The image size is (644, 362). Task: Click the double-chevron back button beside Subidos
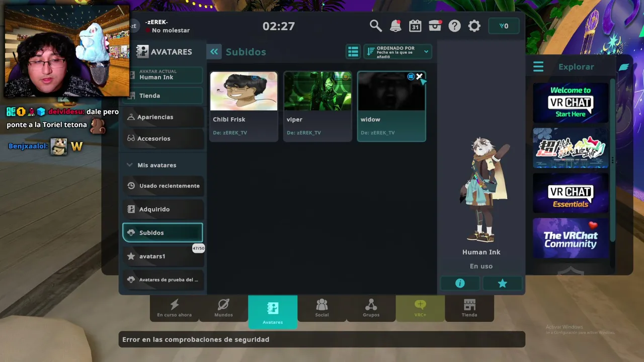[214, 51]
